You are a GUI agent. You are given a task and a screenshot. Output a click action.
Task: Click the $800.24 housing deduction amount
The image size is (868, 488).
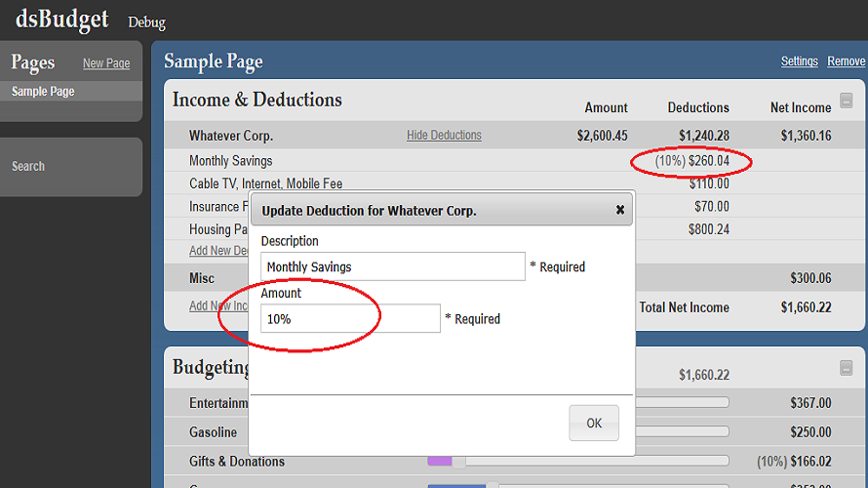pos(709,229)
